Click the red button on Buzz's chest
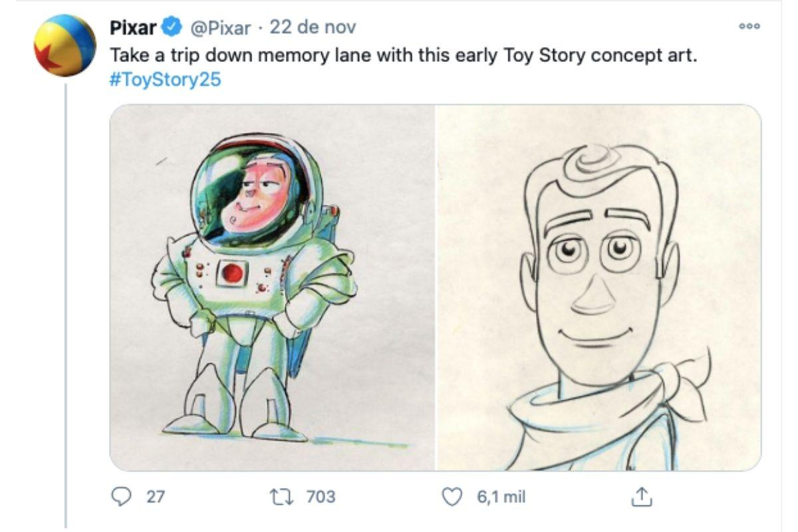 233,271
